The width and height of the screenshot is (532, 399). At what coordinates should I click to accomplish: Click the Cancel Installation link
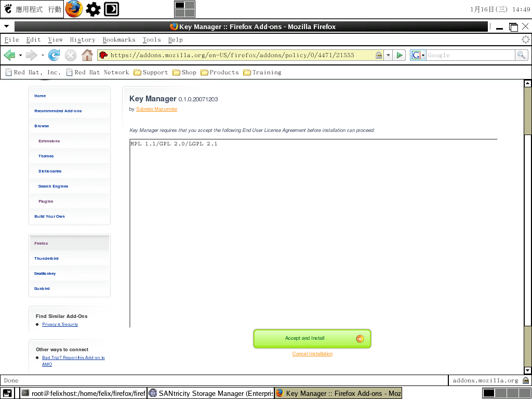point(312,353)
